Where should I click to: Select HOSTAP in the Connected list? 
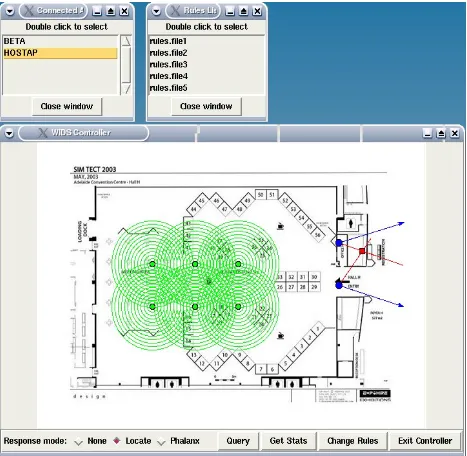click(x=60, y=53)
